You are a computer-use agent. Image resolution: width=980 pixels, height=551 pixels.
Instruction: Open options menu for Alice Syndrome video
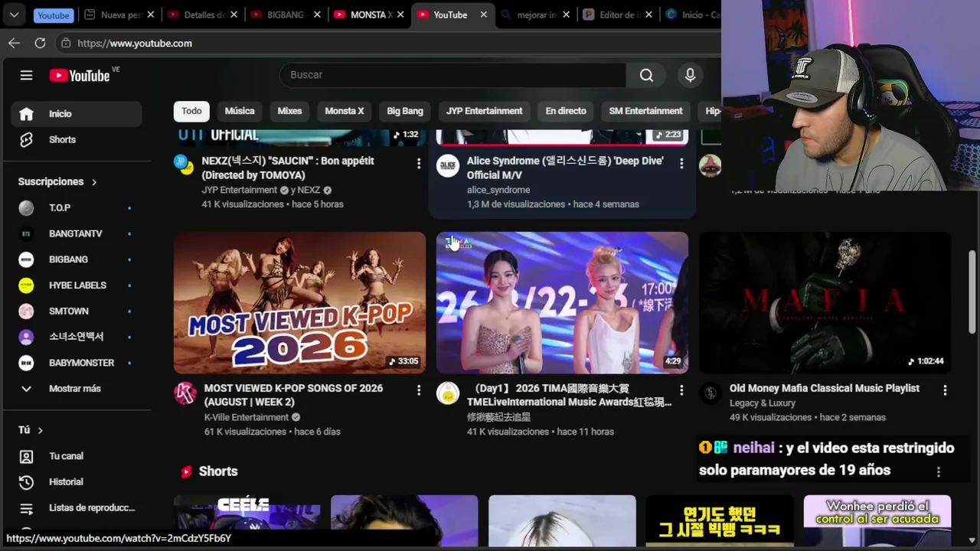[681, 164]
